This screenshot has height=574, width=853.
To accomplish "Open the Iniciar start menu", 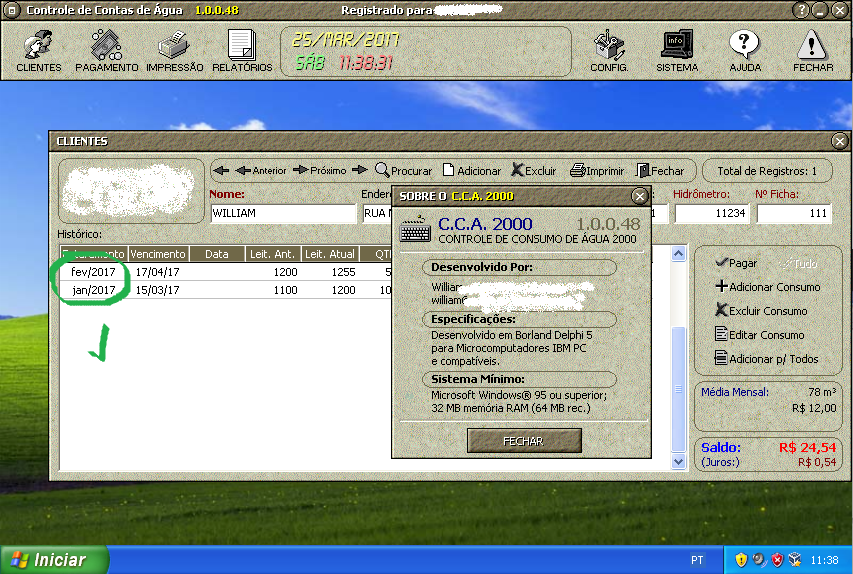I will (54, 560).
